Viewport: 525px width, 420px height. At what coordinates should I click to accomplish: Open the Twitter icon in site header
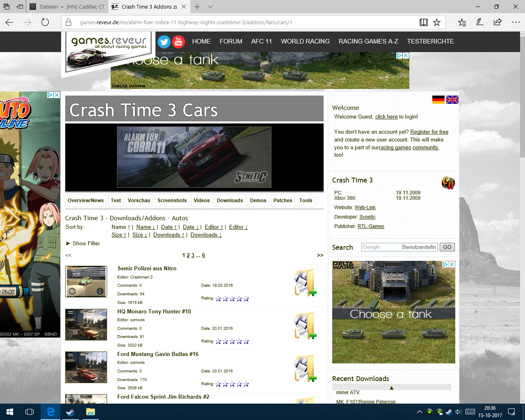[164, 41]
